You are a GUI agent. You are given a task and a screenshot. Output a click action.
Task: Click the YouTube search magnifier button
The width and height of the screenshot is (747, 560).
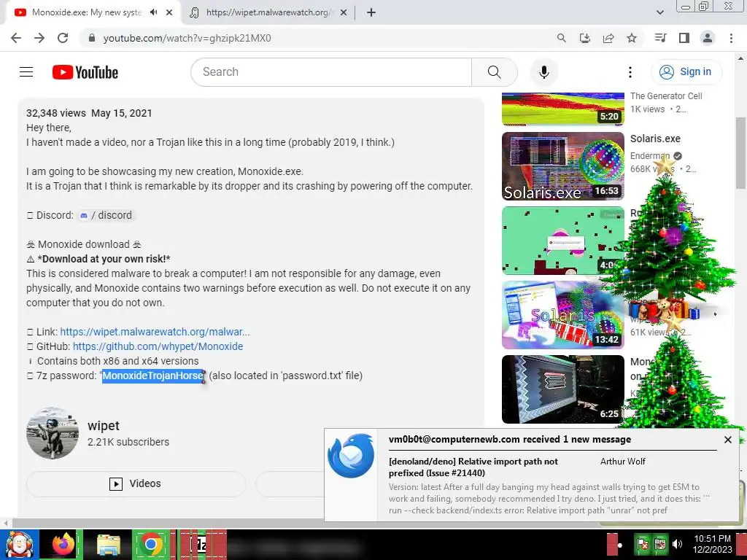tap(495, 72)
